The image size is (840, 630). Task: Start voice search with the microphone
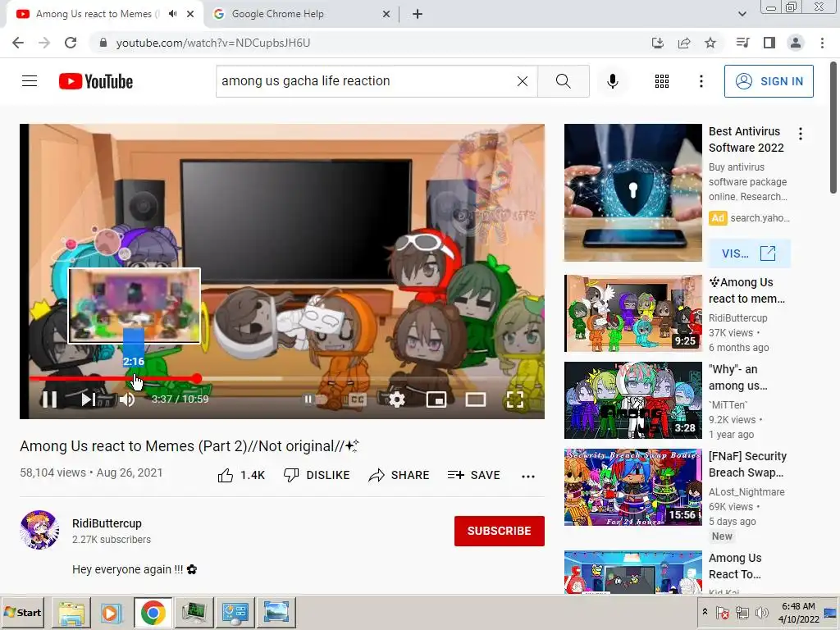pyautogui.click(x=613, y=81)
